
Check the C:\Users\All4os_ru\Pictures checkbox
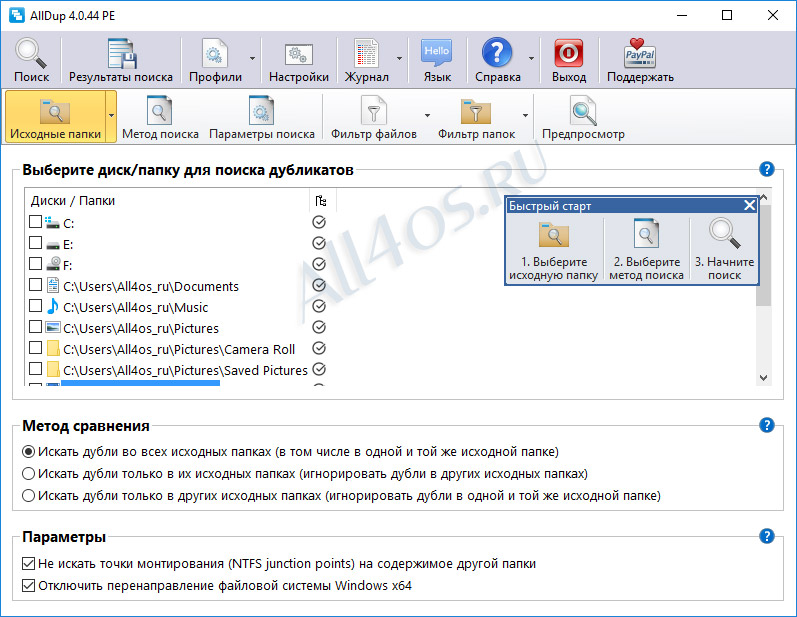35,327
